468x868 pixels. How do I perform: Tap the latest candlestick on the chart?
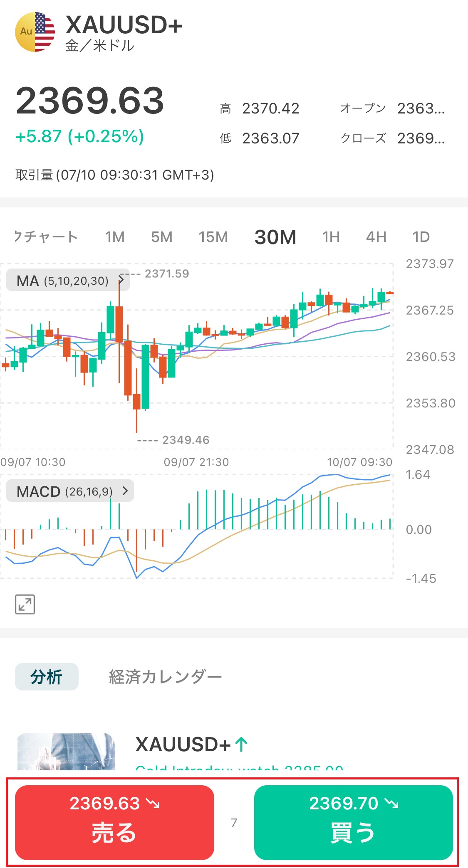click(390, 293)
